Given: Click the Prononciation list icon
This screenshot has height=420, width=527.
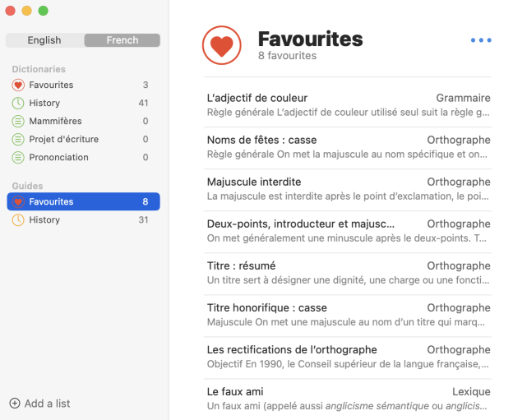Looking at the screenshot, I should (x=18, y=157).
